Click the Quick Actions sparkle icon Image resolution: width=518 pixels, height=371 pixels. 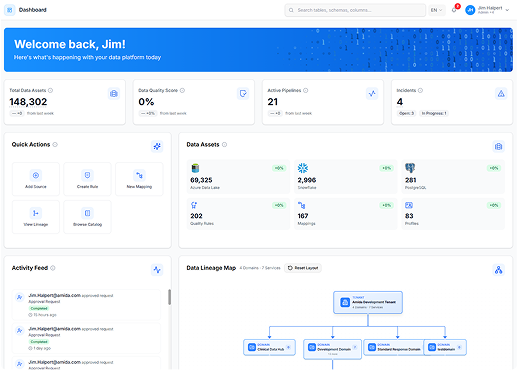(157, 146)
